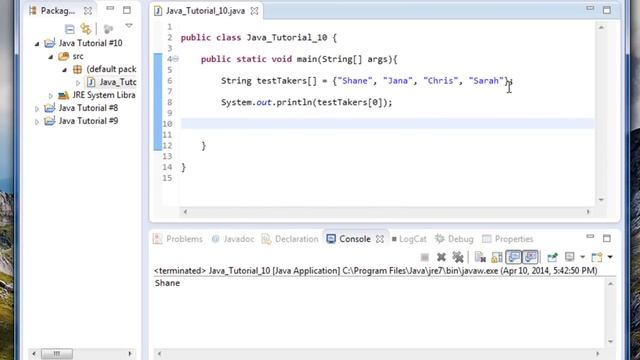Click "Shane" output in the console
Screen dimensions: 640x360
pyautogui.click(x=167, y=283)
